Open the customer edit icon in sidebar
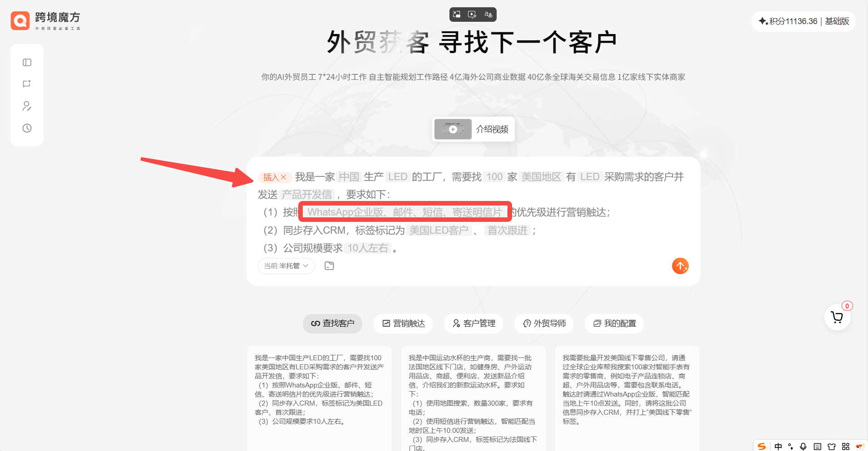 27,106
